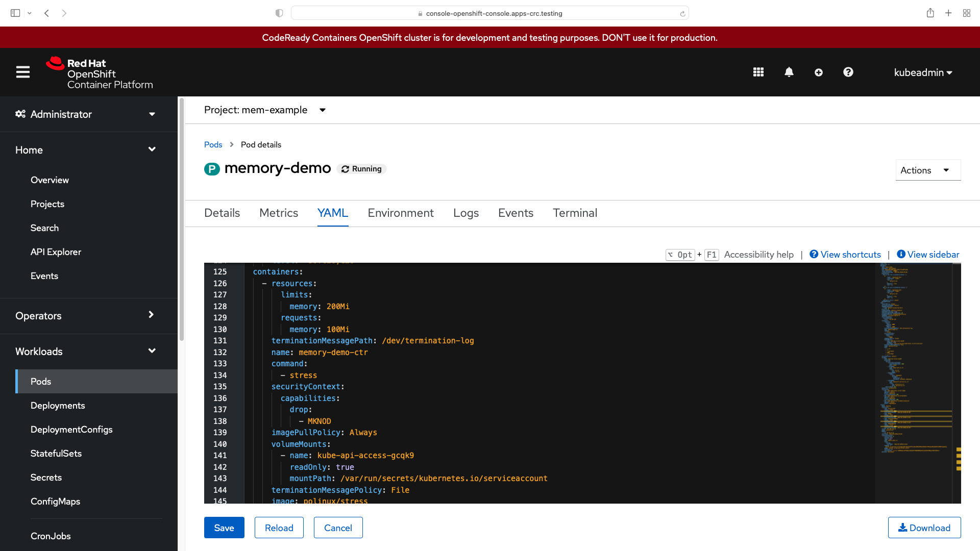
Task: Open the Actions dropdown
Action: tap(928, 170)
